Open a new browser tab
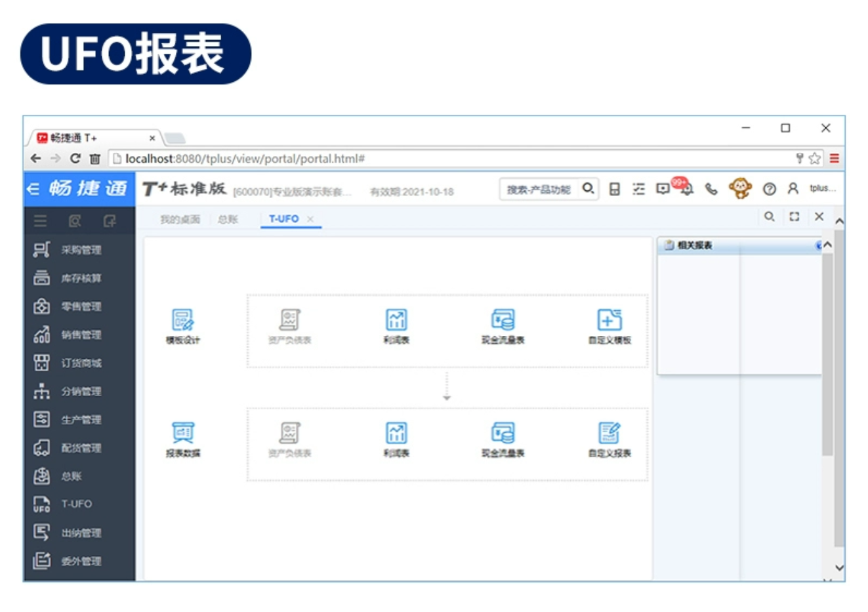This screenshot has width=868, height=612. 175,138
